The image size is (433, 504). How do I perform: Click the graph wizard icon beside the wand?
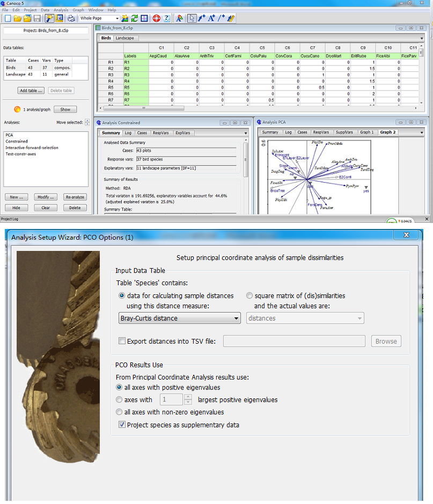[x=59, y=18]
